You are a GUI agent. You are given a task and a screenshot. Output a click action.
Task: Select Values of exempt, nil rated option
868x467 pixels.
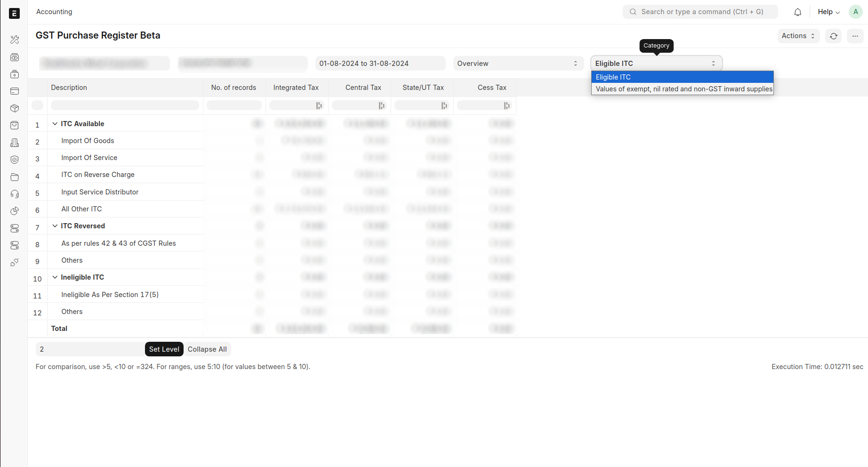coord(682,89)
